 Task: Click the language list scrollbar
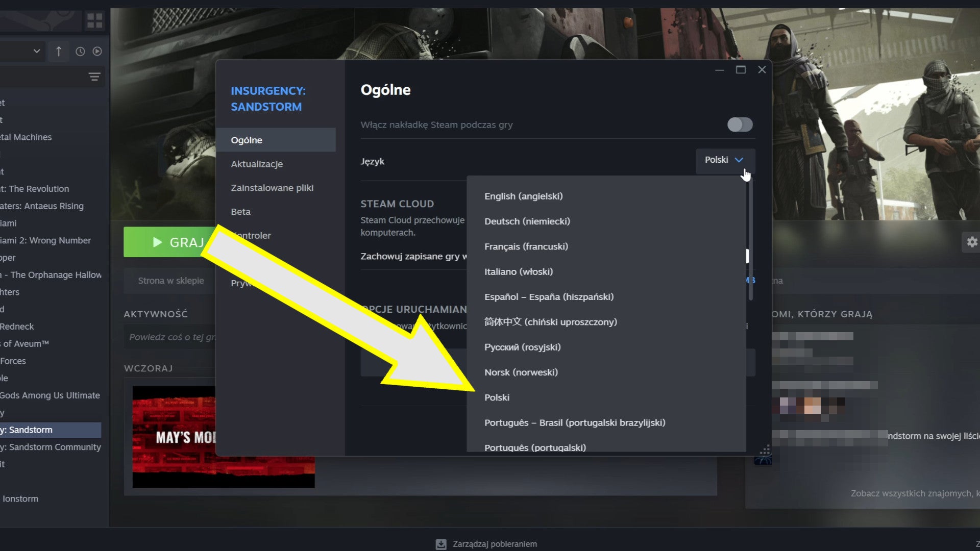click(x=750, y=240)
